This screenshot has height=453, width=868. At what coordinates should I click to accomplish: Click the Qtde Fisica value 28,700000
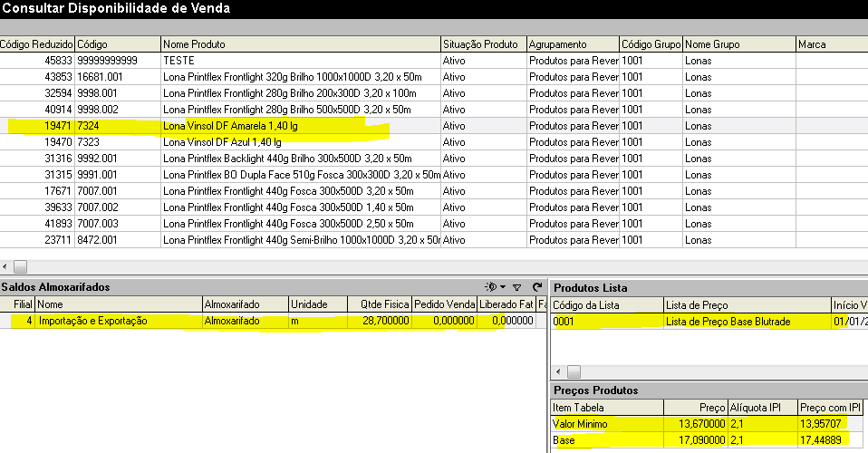[x=386, y=321]
